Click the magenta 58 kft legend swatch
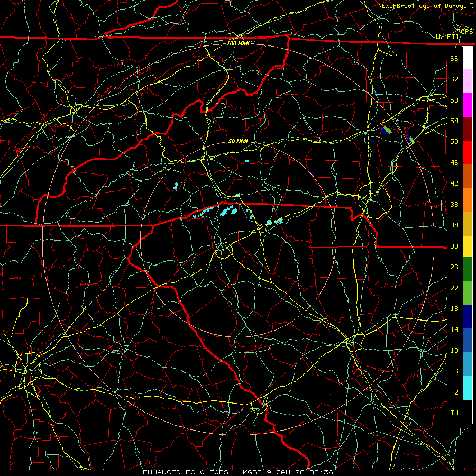 pyautogui.click(x=467, y=105)
